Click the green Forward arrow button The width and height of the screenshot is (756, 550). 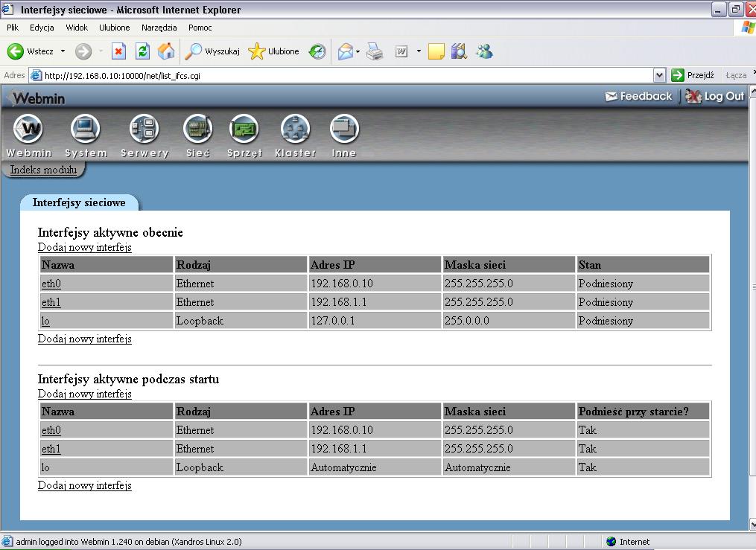pos(83,51)
